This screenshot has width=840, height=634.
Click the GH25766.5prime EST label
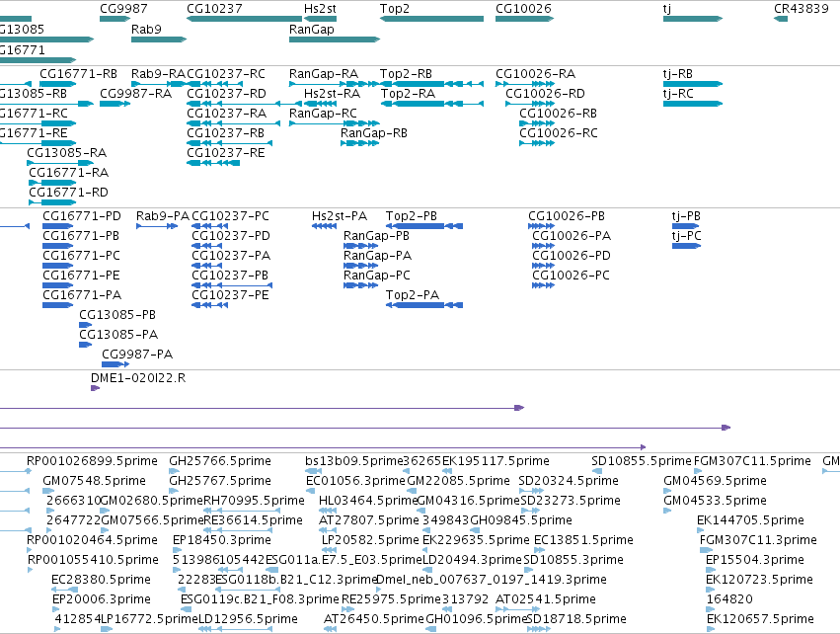pyautogui.click(x=220, y=461)
